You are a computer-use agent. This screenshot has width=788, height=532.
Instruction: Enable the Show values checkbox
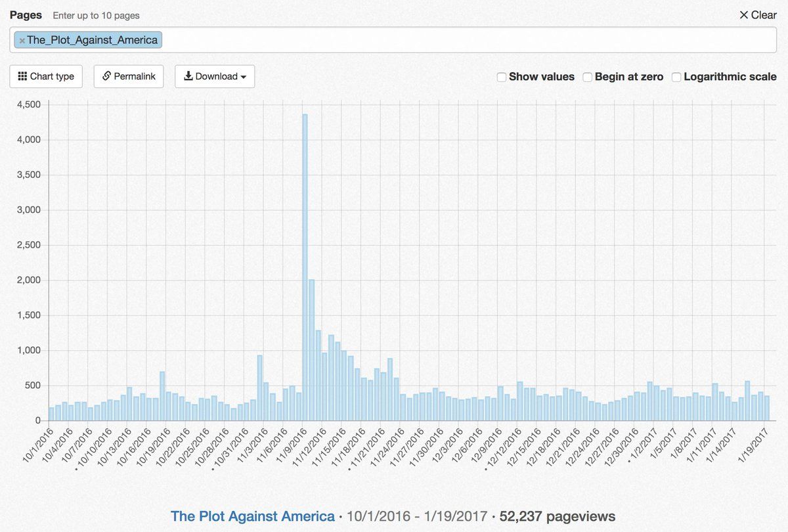[502, 77]
